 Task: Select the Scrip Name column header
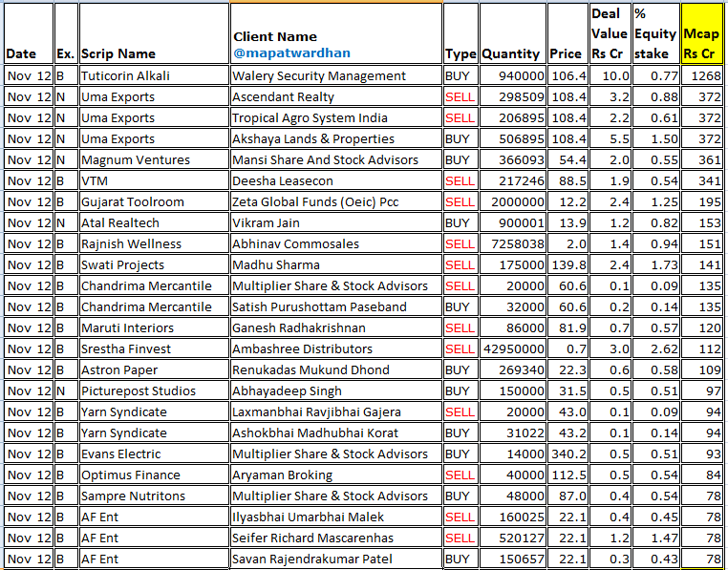point(155,33)
